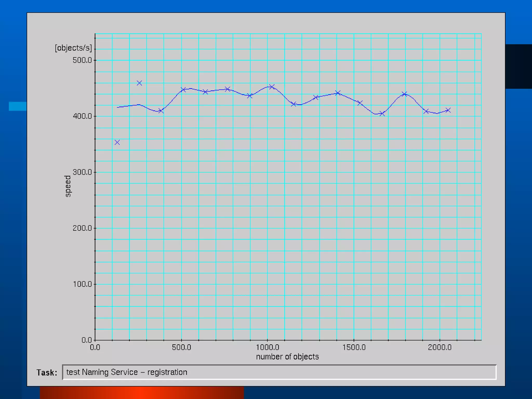Image resolution: width=532 pixels, height=399 pixels.
Task: Click the '200.0' y-axis label
Action: click(82, 228)
